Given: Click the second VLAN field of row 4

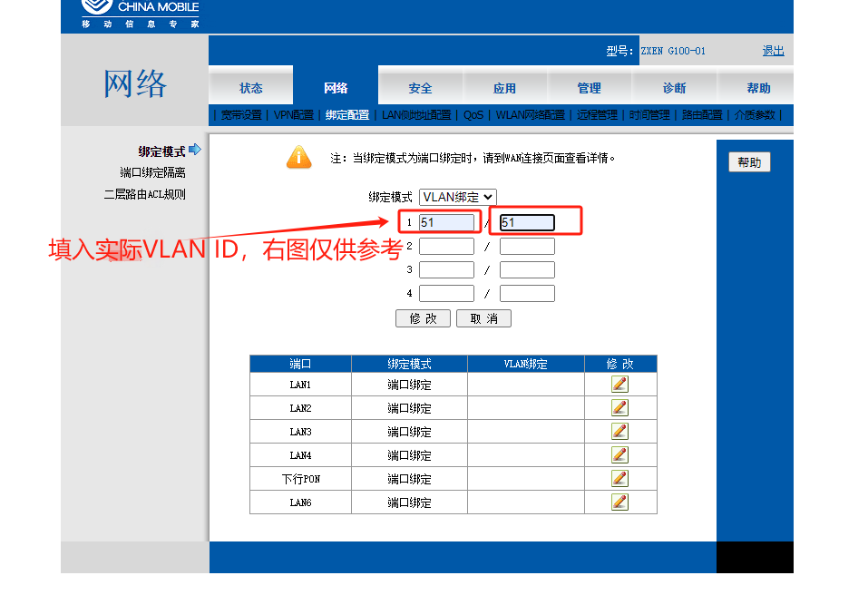Looking at the screenshot, I should point(527,293).
